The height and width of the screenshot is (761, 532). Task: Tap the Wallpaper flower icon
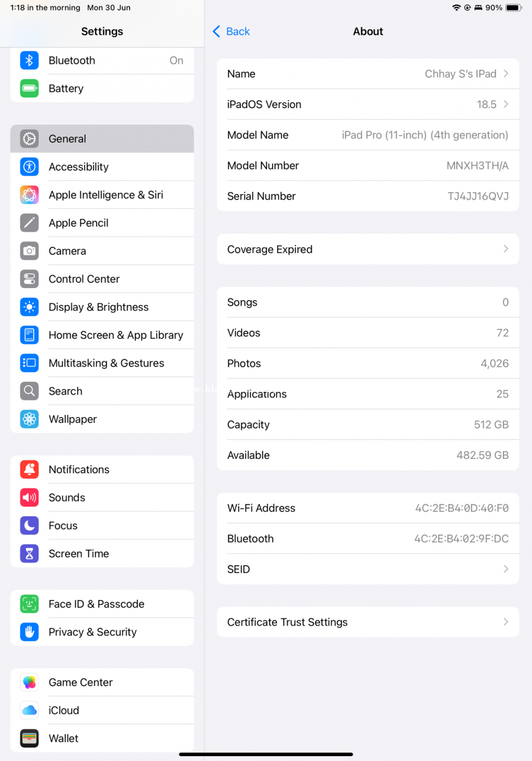[29, 419]
